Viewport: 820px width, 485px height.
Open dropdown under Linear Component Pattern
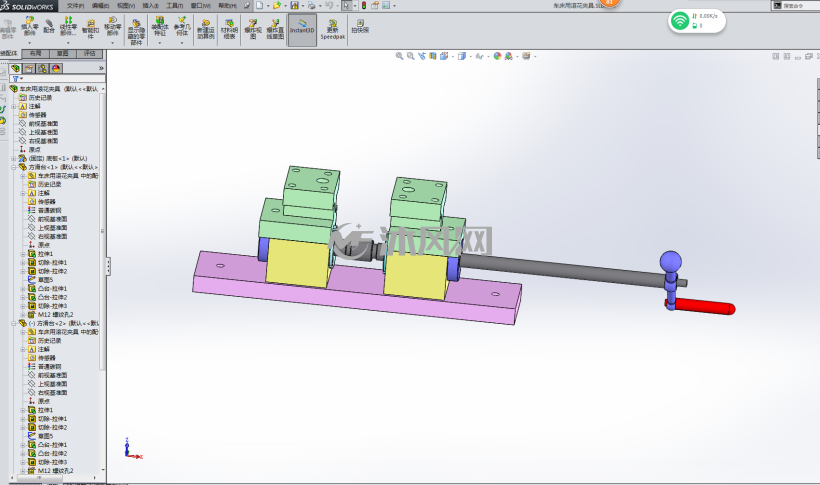tap(68, 43)
